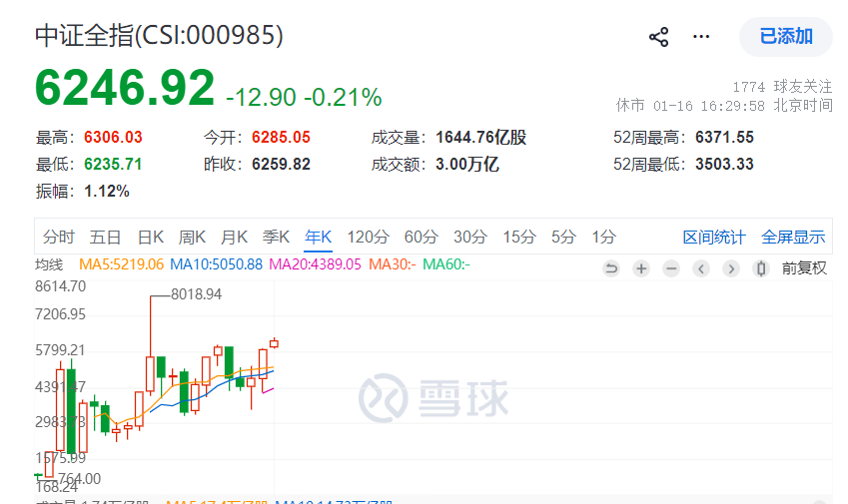Switch to the 月K tab
848x504 pixels.
(234, 237)
